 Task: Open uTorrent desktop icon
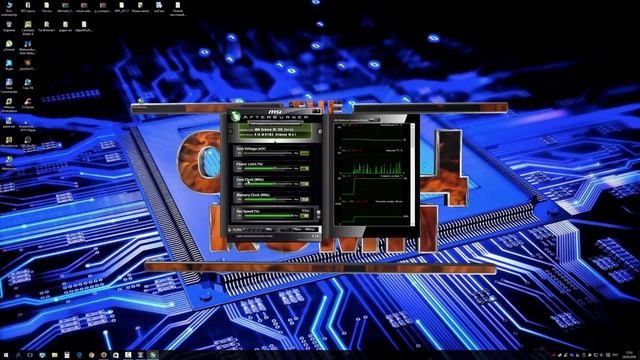(x=9, y=46)
